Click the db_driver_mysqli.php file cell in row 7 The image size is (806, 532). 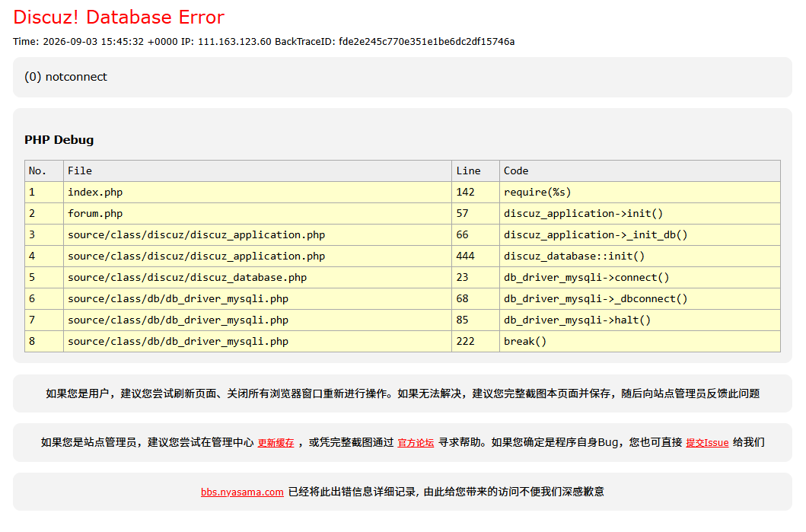click(257, 320)
